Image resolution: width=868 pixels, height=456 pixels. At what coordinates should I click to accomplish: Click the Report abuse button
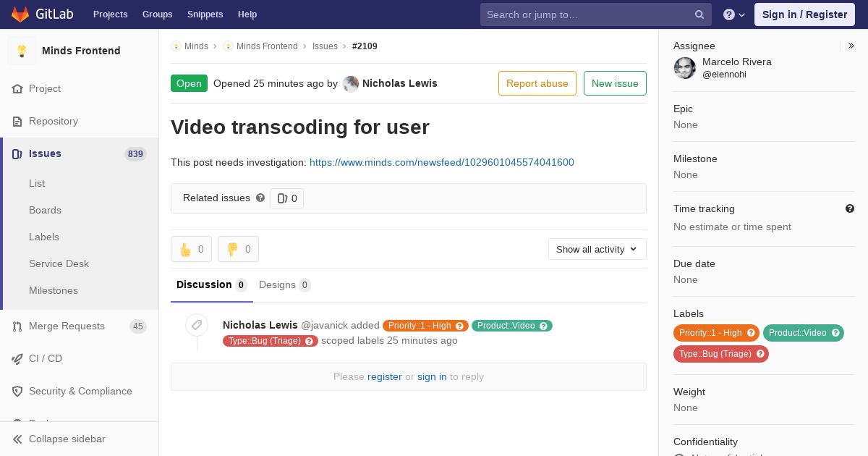click(537, 83)
